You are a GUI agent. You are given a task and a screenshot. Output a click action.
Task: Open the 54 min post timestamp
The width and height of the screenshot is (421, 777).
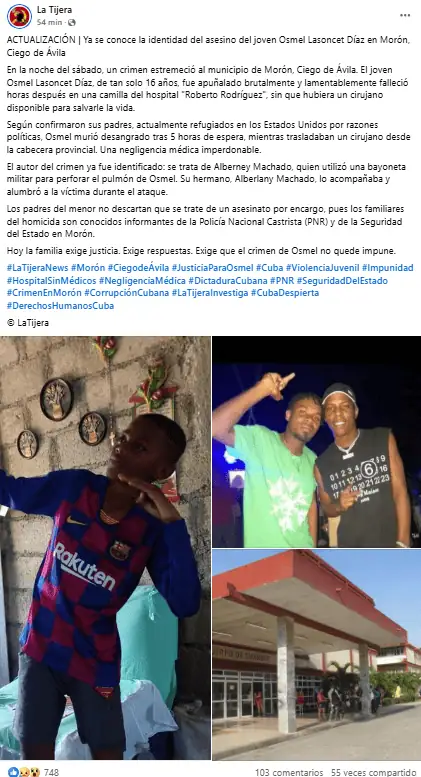click(x=50, y=22)
